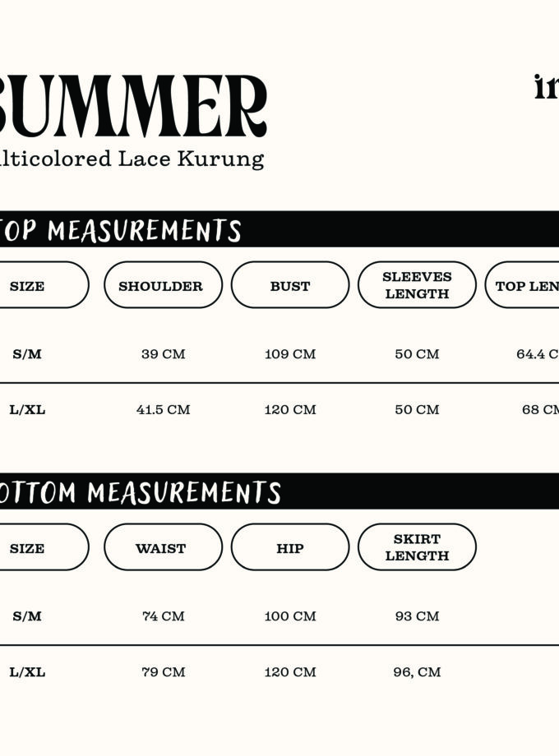This screenshot has height=756, width=559.
Task: Select the HIP column header
Action: pyautogui.click(x=290, y=547)
